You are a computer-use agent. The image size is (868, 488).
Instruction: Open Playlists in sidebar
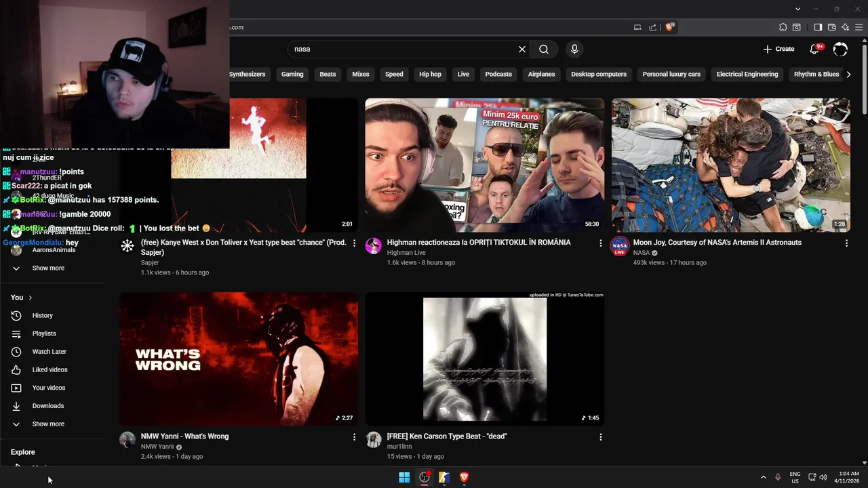pos(44,333)
